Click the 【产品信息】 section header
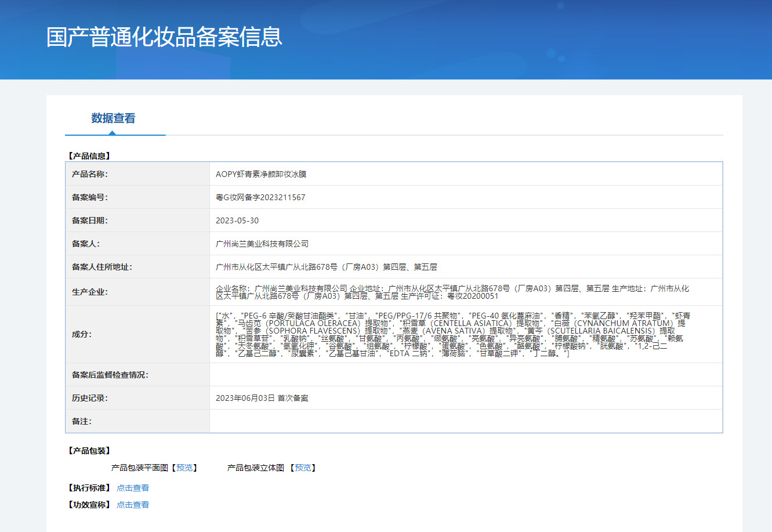 point(89,155)
